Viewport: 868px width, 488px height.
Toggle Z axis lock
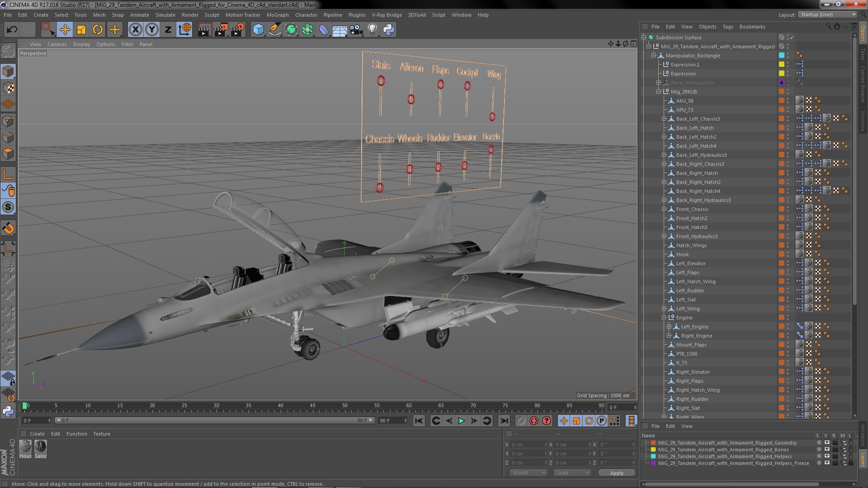point(168,30)
